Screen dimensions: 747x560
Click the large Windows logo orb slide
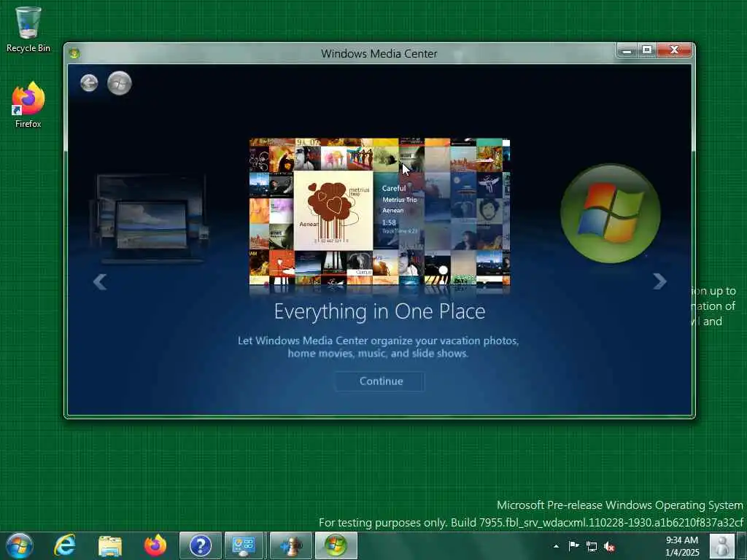coord(611,214)
